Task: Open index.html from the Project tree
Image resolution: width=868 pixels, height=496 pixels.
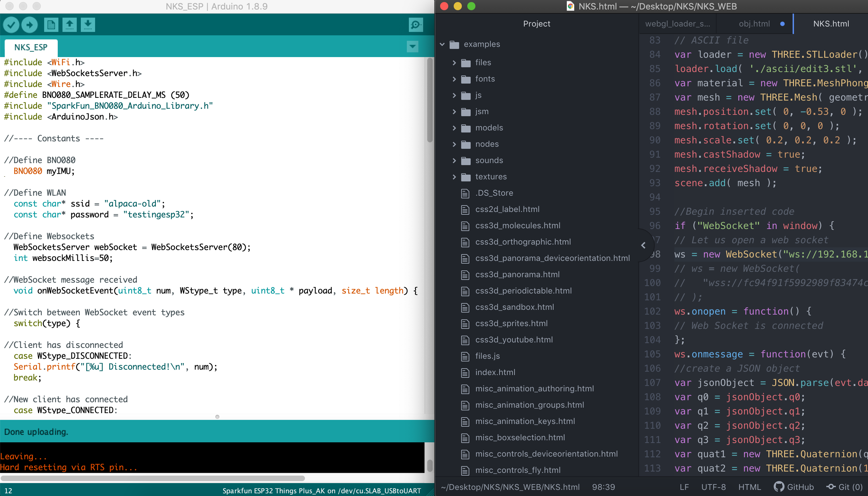Action: click(495, 372)
